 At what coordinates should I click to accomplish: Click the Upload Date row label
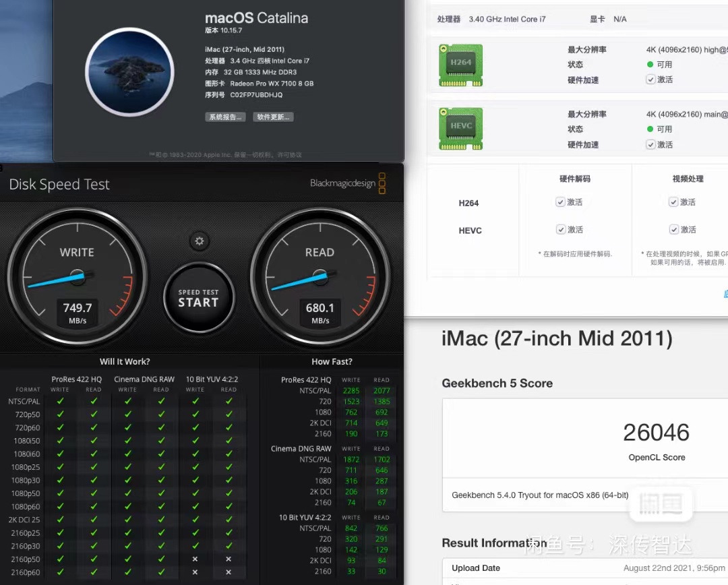(x=476, y=568)
